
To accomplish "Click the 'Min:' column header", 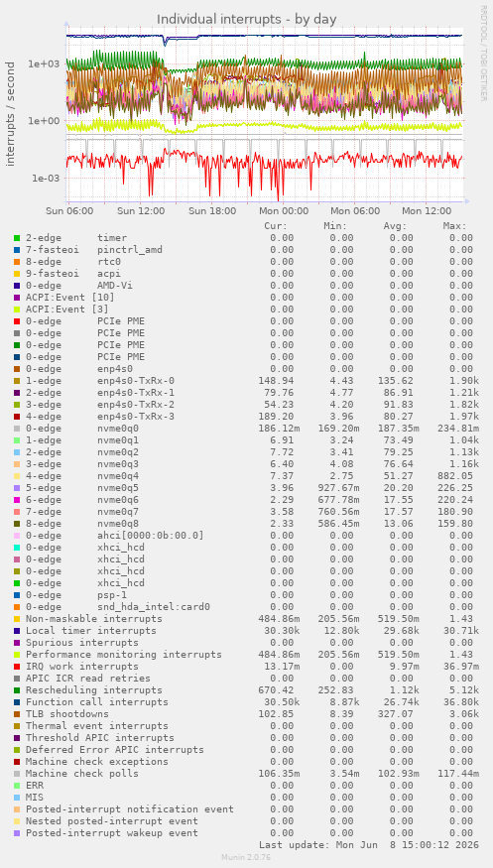I will click(x=336, y=226).
